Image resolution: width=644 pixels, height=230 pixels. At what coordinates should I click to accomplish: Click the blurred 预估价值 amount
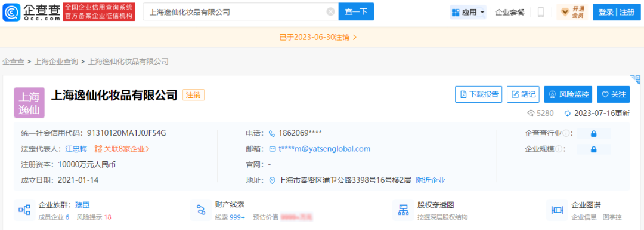[297, 217]
